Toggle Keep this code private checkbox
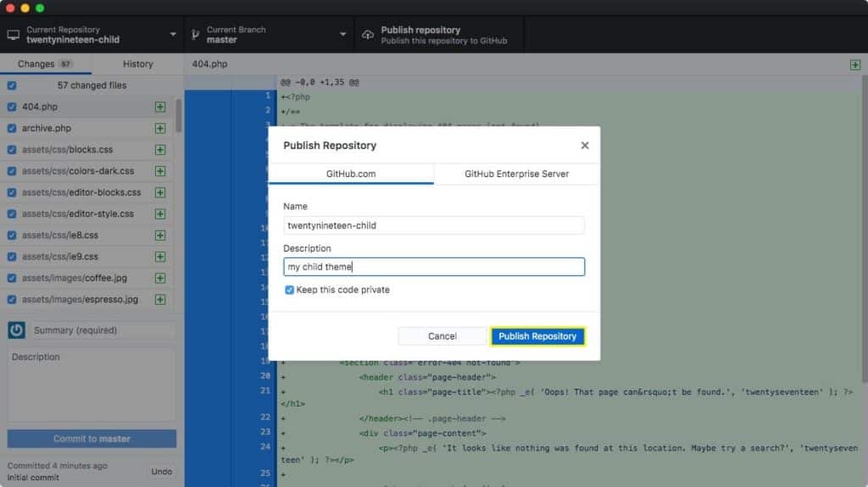The image size is (868, 487). click(x=289, y=290)
